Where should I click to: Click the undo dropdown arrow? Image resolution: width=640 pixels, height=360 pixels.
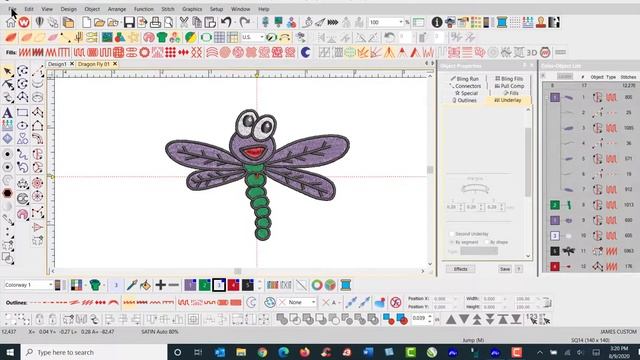click(234, 22)
